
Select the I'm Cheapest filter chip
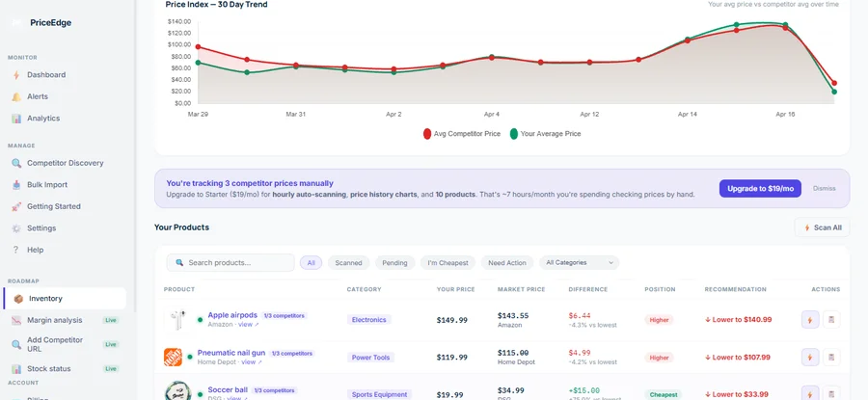point(448,263)
